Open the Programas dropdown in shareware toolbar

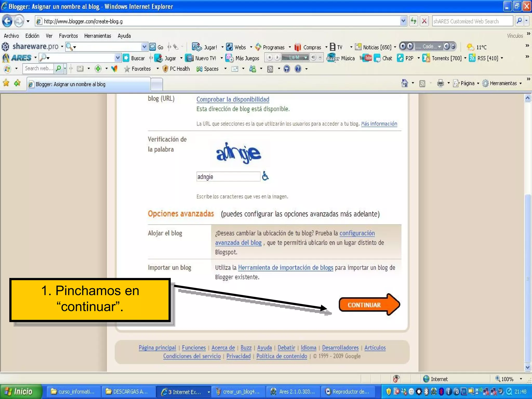[290, 47]
